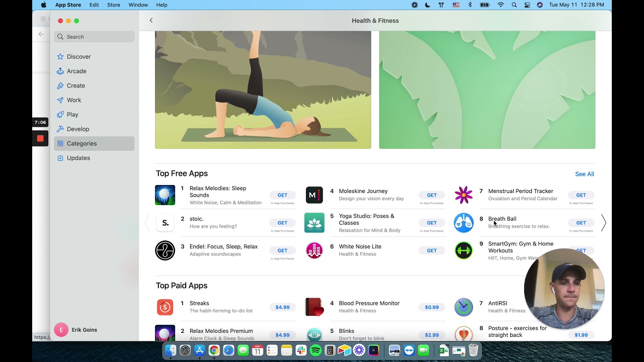Click the Wi-Fi status icon
This screenshot has width=644, height=362.
coord(501,5)
